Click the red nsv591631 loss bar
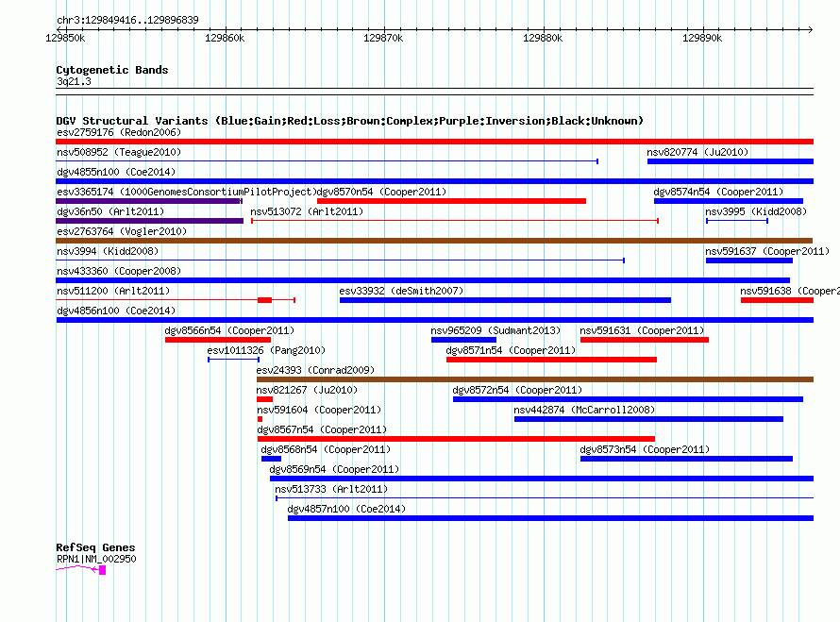This screenshot has height=622, width=840. (x=645, y=340)
